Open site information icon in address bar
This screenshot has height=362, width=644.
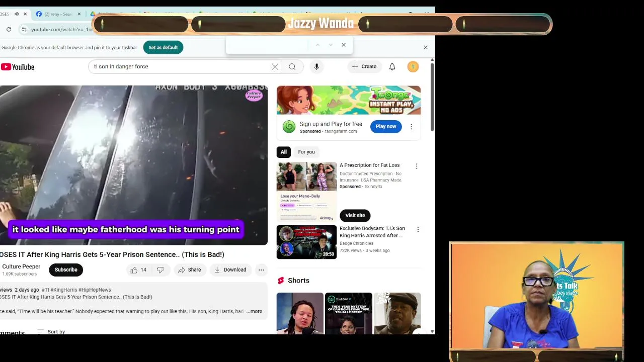(x=24, y=29)
